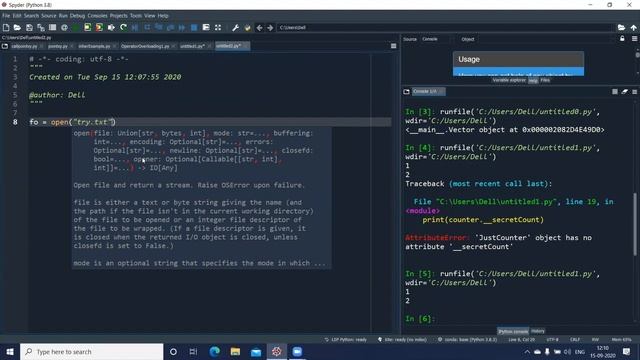The image size is (640, 360).
Task: Click Browse tabs icon in the console pane
Action: [x=407, y=92]
